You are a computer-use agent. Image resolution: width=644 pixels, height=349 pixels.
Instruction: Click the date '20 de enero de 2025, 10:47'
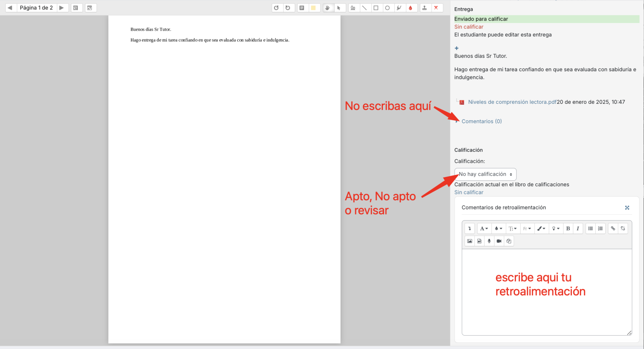pos(591,102)
